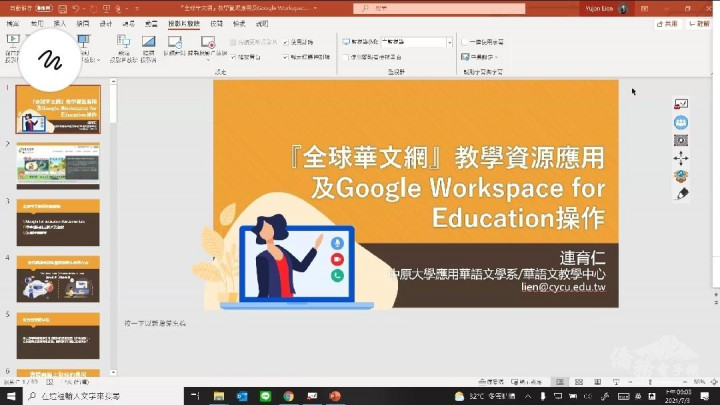The image size is (720, 405).
Task: Show hidden system tray icons chevron
Action: [x=528, y=396]
